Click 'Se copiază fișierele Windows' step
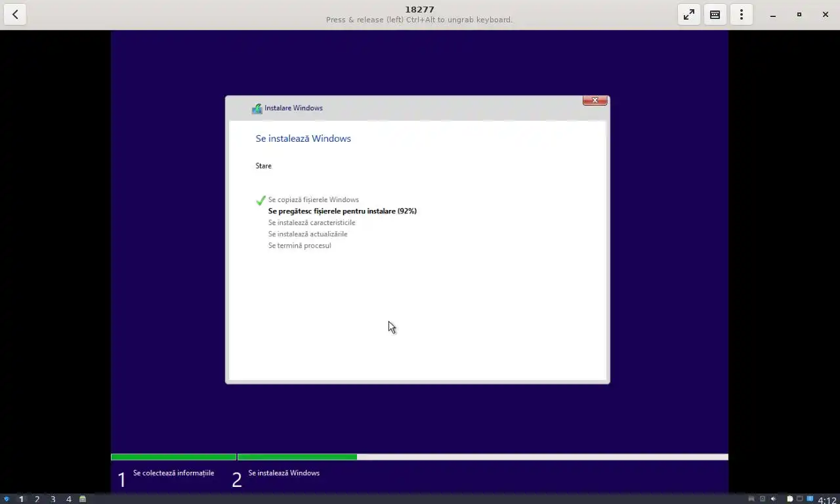This screenshot has height=504, width=840. tap(313, 199)
